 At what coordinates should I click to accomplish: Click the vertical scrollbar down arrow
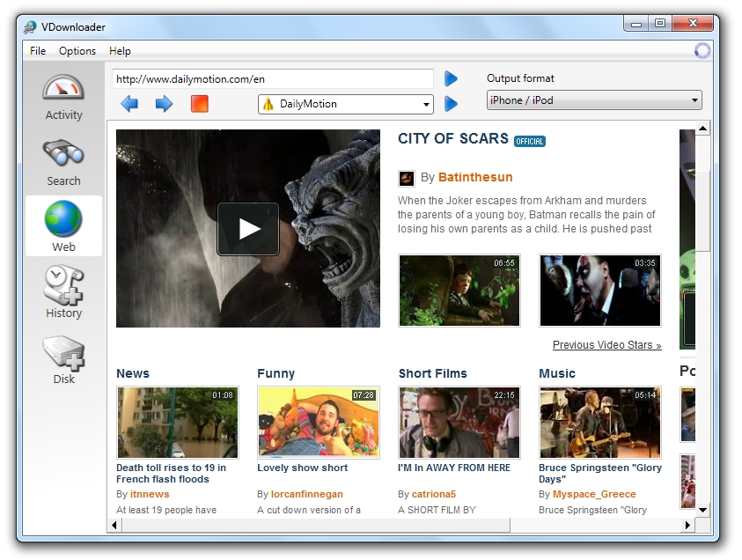702,510
